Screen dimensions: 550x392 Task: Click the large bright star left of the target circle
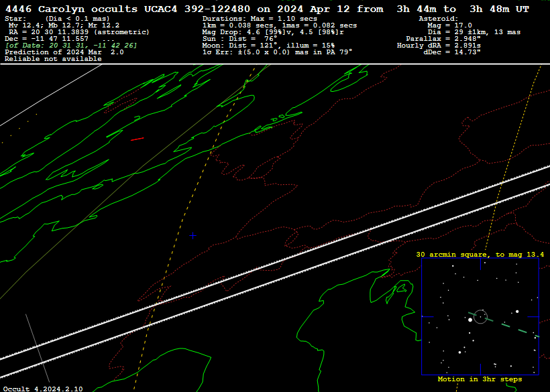click(470, 320)
